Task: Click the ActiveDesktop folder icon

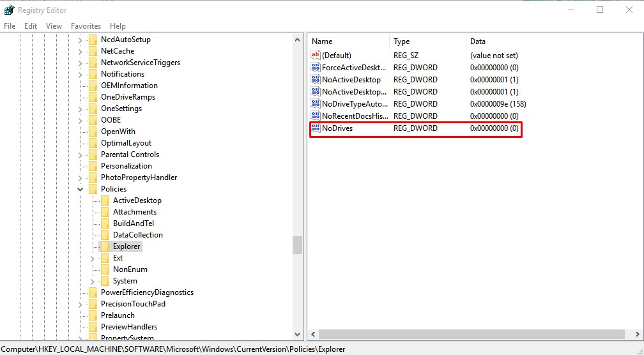Action: pos(105,200)
